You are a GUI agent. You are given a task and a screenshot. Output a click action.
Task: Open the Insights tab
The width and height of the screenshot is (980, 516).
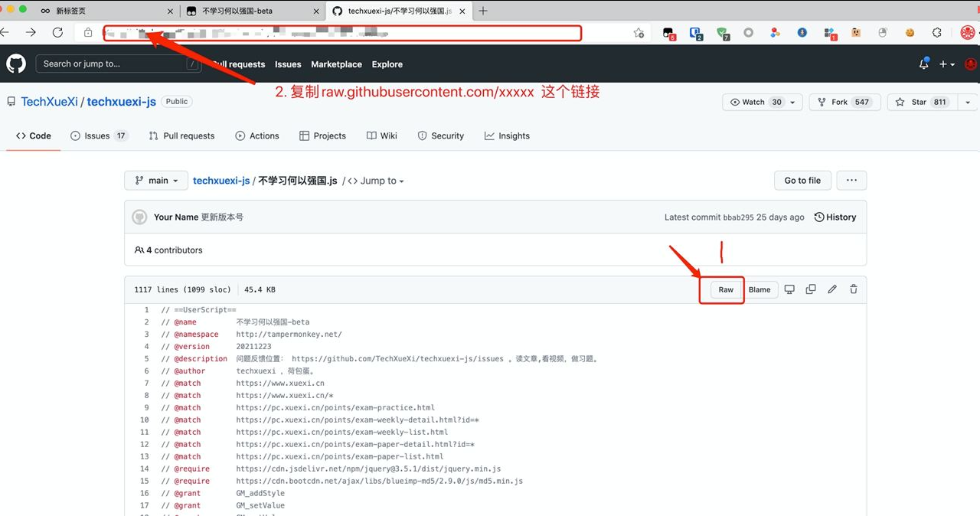click(507, 136)
